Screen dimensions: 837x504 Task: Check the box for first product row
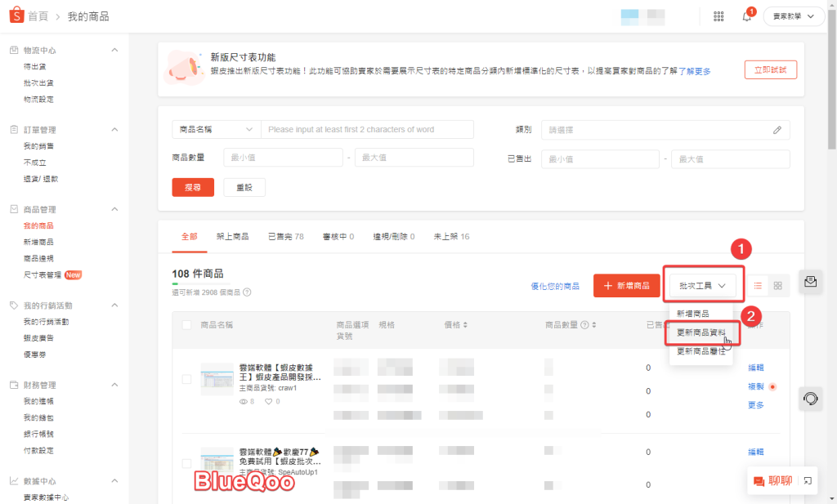[186, 379]
